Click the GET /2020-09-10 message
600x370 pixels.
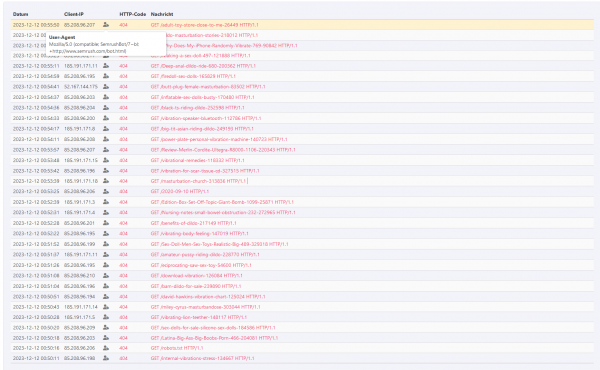pyautogui.click(x=180, y=191)
